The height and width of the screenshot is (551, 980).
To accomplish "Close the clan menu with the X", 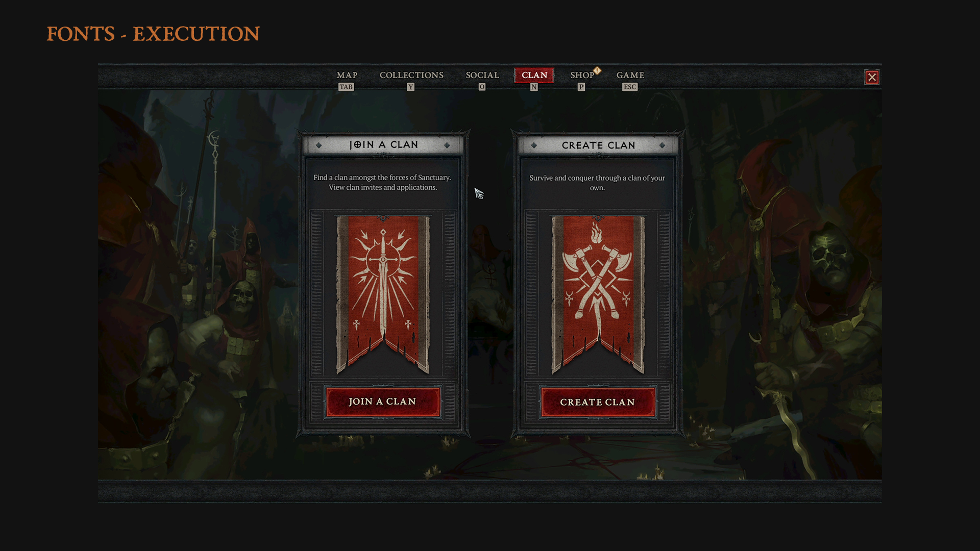I will pyautogui.click(x=872, y=77).
